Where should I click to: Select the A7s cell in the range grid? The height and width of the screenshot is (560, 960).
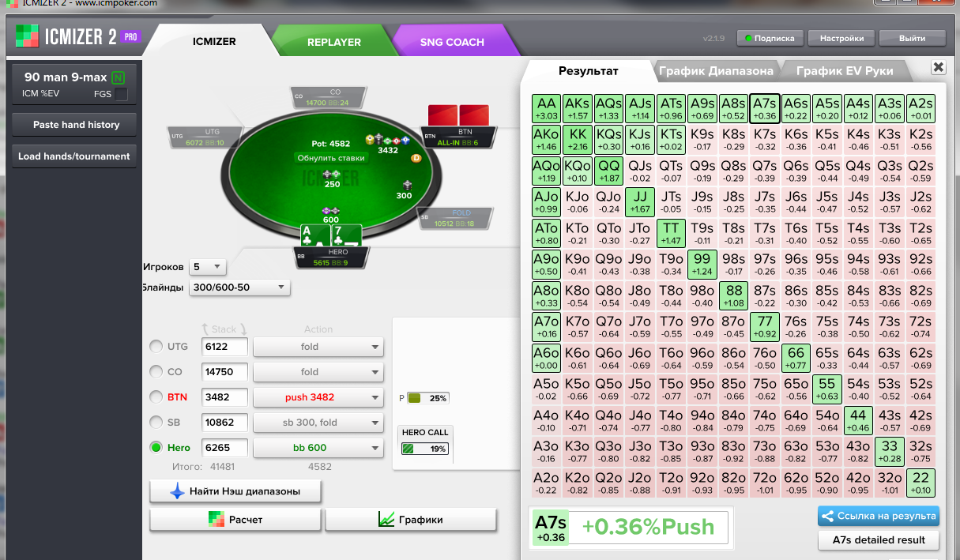[x=765, y=109]
